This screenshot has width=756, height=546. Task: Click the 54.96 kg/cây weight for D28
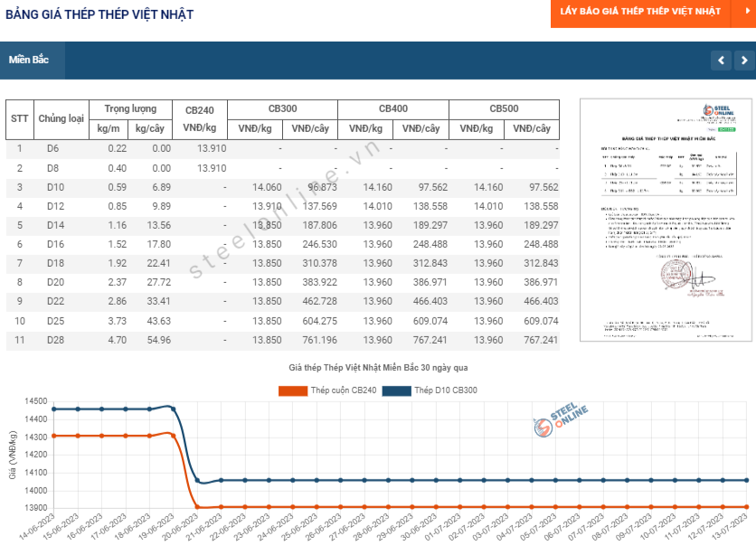pos(159,340)
